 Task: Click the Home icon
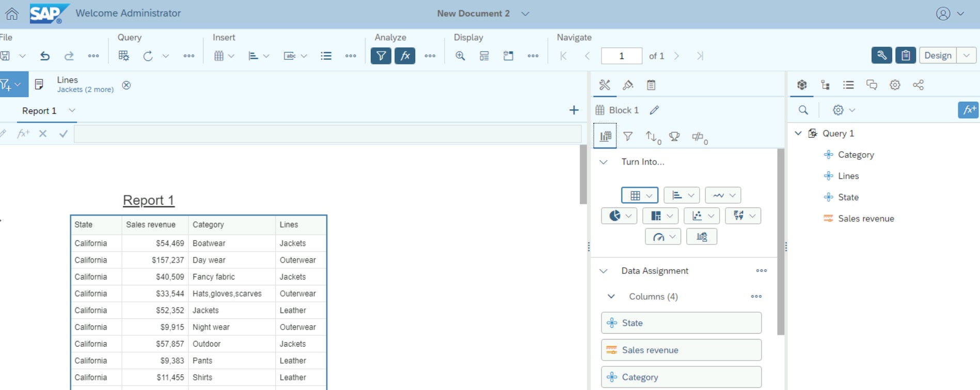12,14
